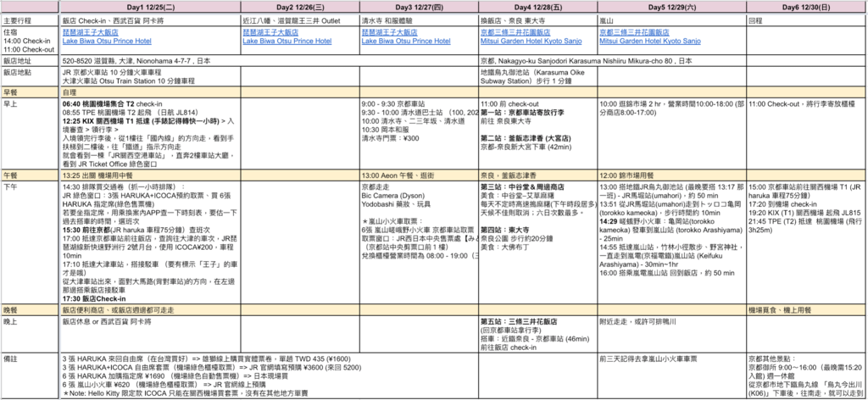The height and width of the screenshot is (400, 868).
Task: Select cell 換飯店、奈良 東大寺
Action: 538,20
